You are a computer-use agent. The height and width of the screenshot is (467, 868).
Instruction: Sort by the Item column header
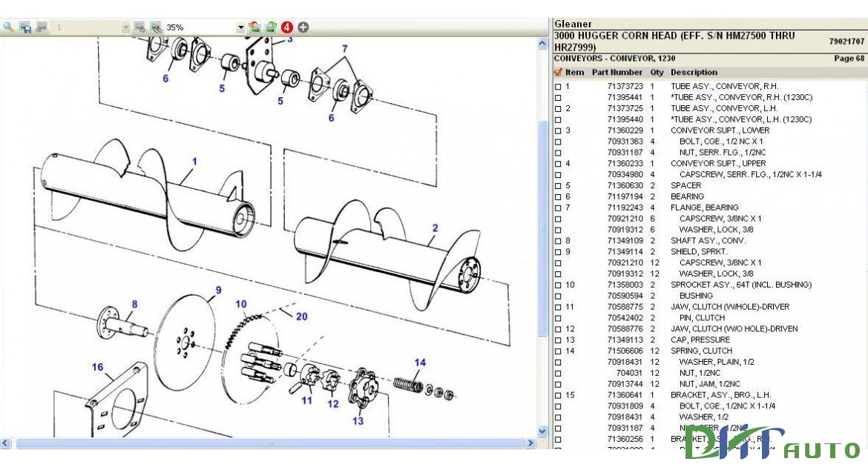point(575,72)
